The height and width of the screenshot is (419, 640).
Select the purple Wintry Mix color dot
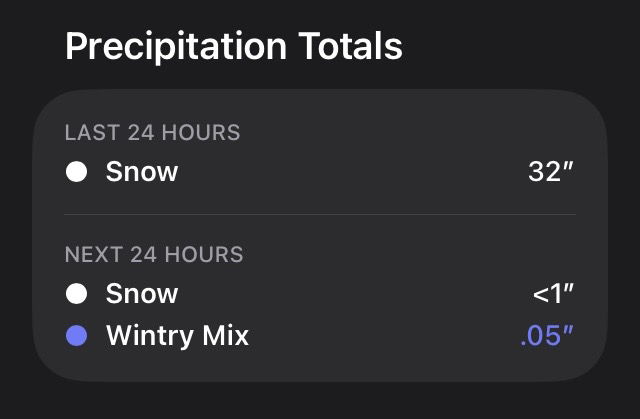pyautogui.click(x=77, y=336)
